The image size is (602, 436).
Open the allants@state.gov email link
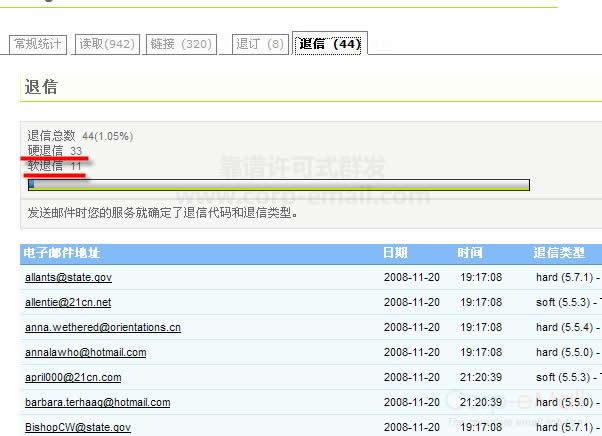click(x=68, y=277)
